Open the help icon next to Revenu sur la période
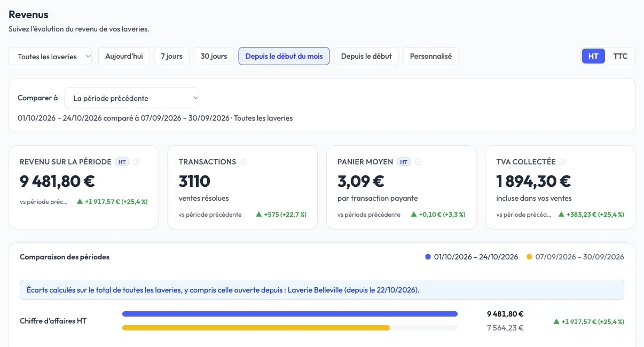The width and height of the screenshot is (644, 347). (136, 162)
